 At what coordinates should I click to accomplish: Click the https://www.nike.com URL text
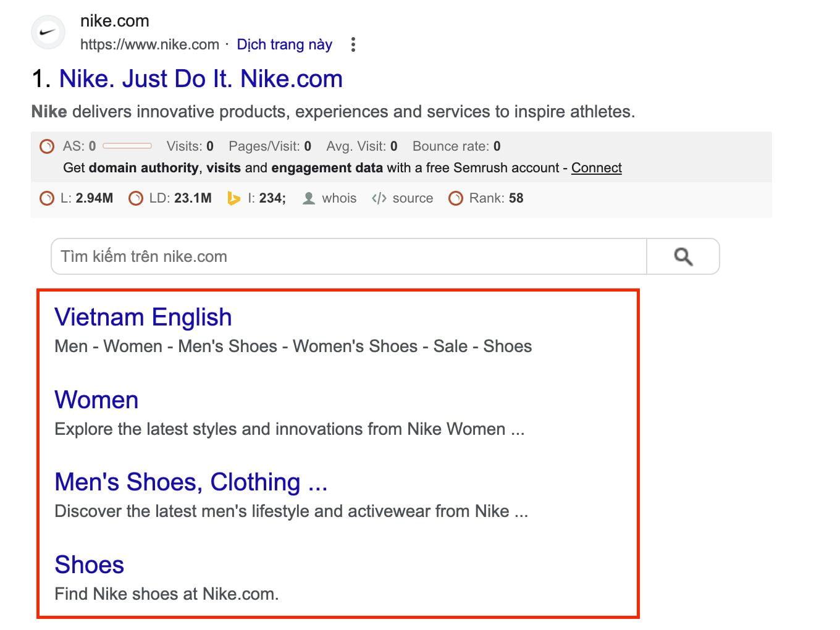click(149, 44)
